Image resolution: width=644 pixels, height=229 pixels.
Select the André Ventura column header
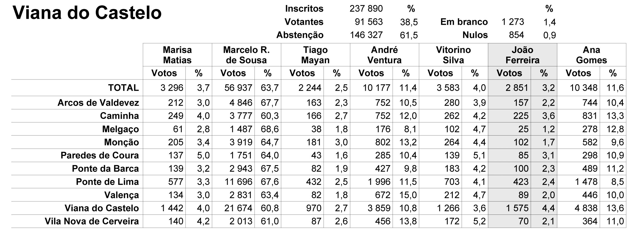385,55
